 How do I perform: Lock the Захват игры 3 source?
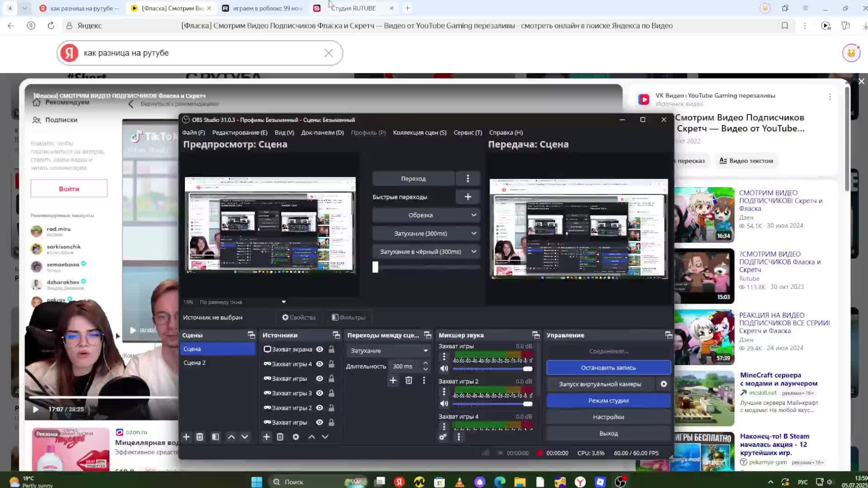[x=331, y=393]
